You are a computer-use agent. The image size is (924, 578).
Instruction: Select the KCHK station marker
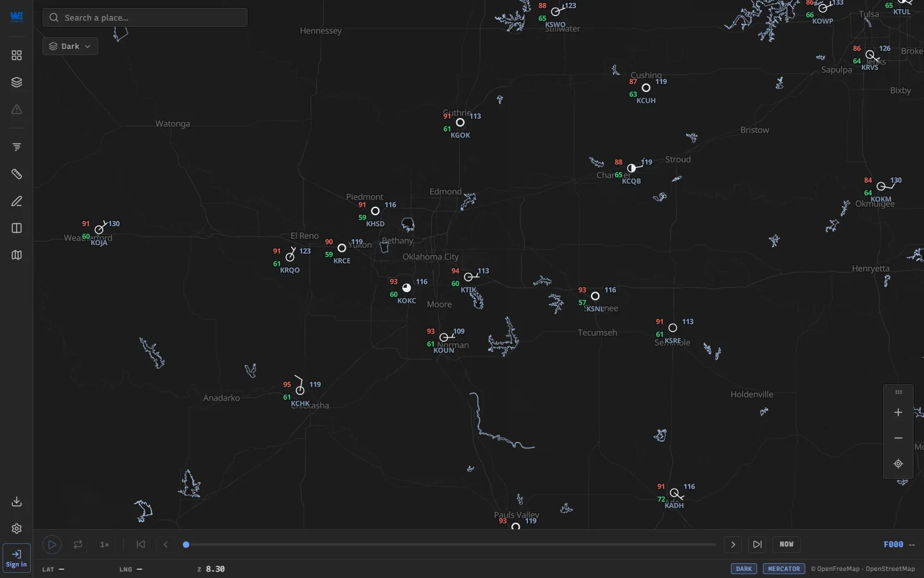tap(300, 390)
